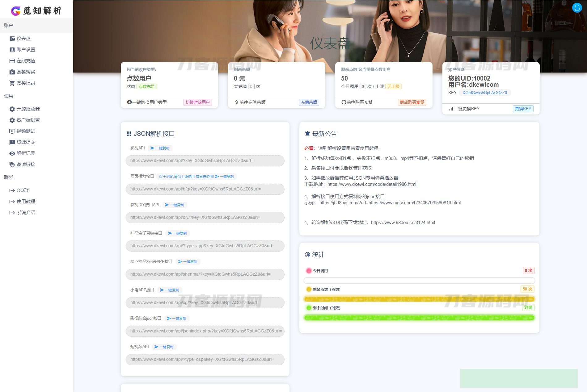Click the api/shenma URL field
The height and width of the screenshot is (392, 587).
[205, 274]
